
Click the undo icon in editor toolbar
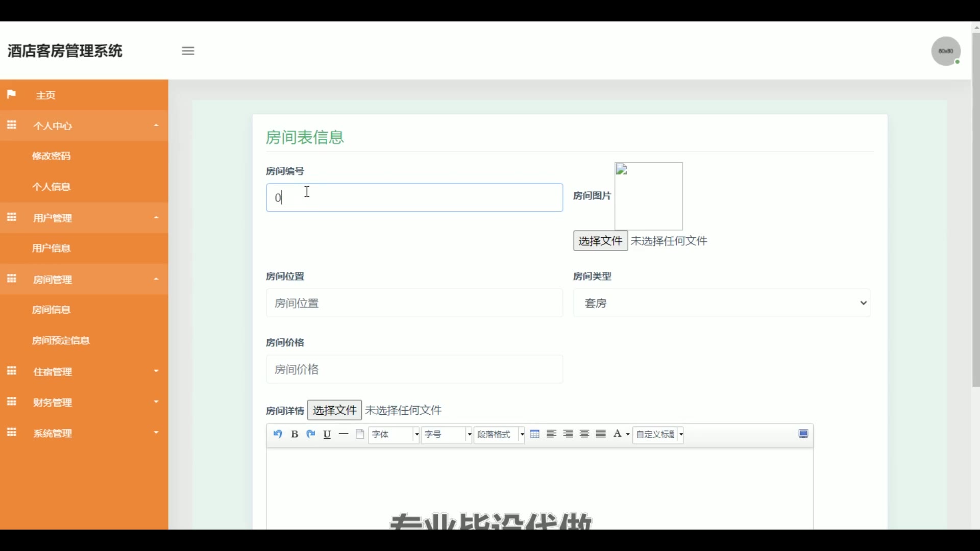(x=278, y=434)
